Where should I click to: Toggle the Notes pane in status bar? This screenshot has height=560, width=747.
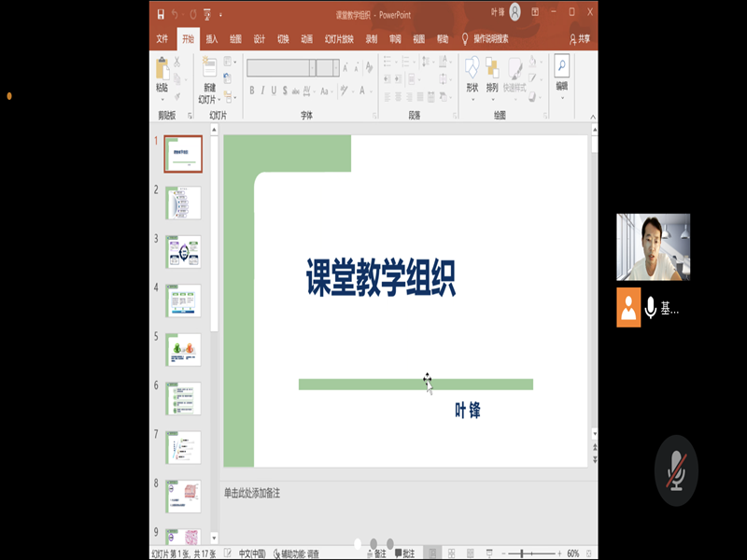pos(374,553)
